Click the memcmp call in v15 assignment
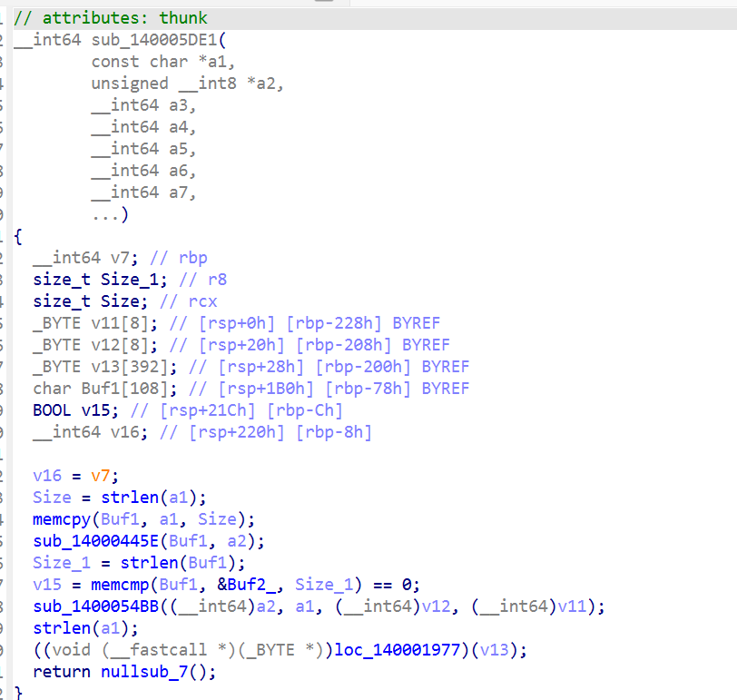This screenshot has width=737, height=700. coord(120,585)
